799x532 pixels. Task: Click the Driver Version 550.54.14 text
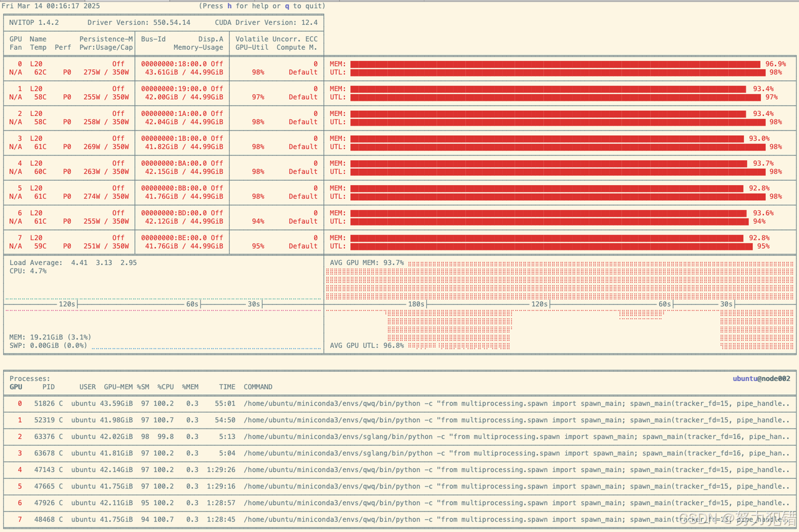pos(139,22)
